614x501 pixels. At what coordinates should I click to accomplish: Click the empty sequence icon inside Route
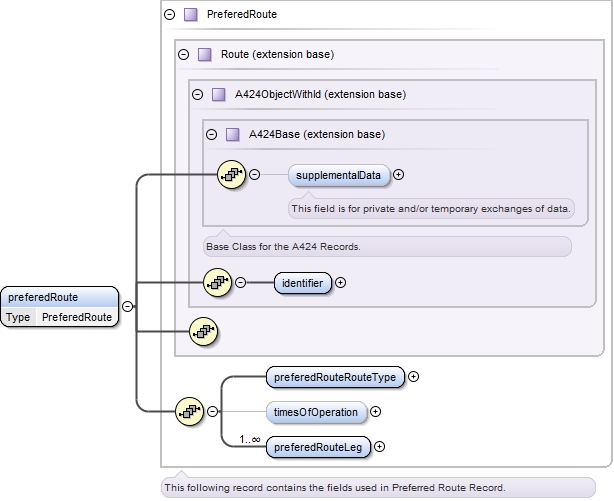point(203,331)
